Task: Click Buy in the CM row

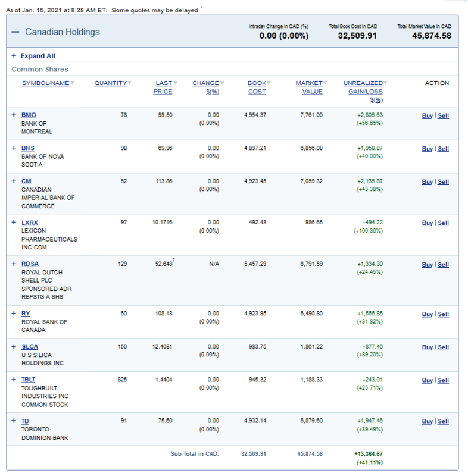Action: 428,182
